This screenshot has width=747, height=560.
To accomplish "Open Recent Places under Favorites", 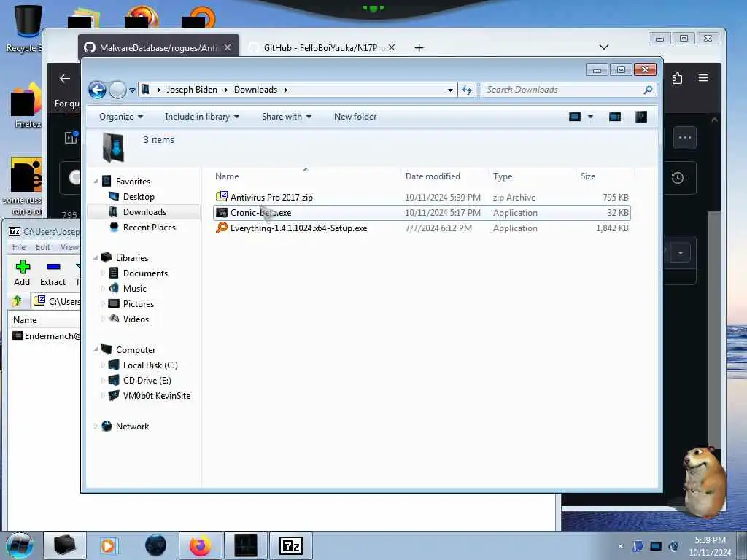I will click(149, 227).
